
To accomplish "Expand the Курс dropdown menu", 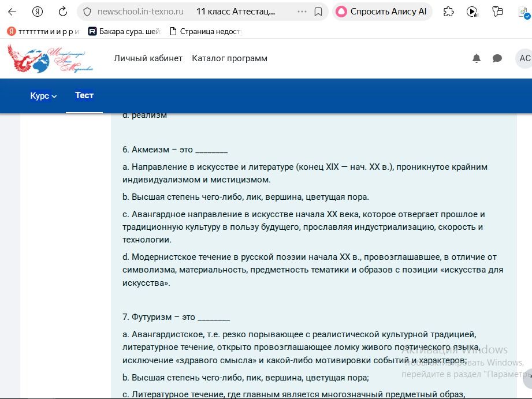I will click(43, 96).
